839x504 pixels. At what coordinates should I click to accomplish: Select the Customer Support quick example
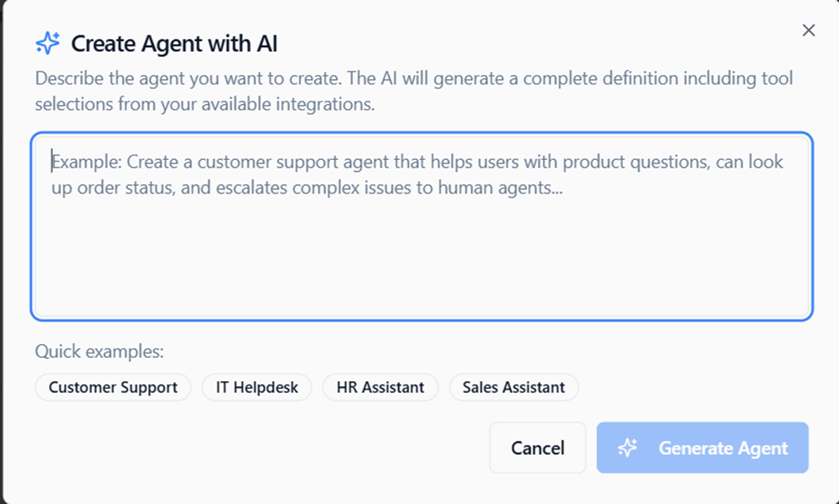point(113,387)
